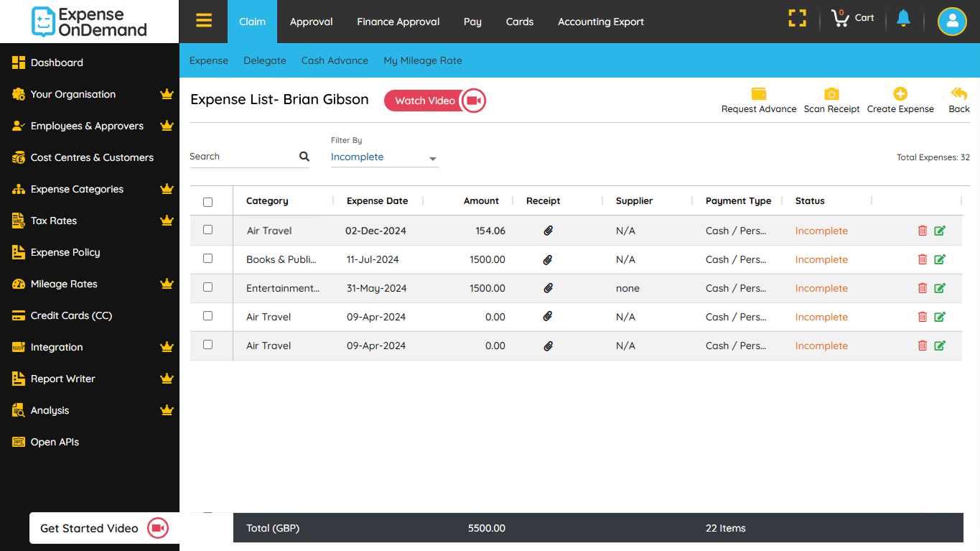
Task: Click the Dashboard sidebar icon
Action: tap(19, 62)
